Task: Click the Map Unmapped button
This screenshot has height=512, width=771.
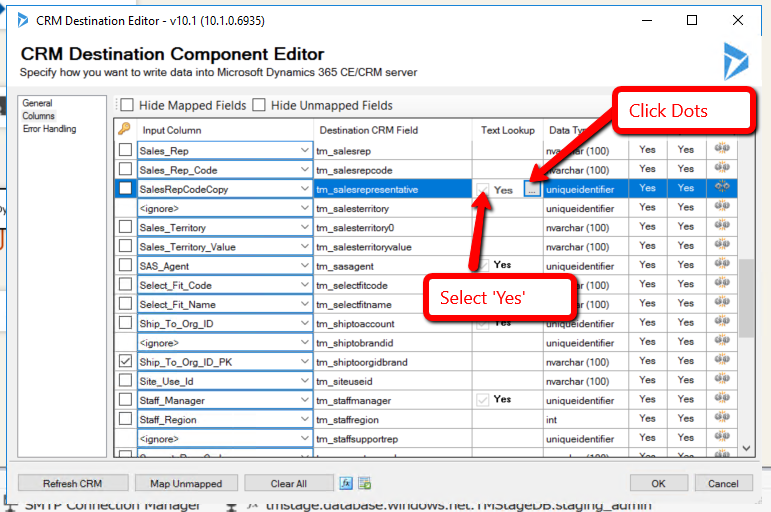Action: point(186,483)
